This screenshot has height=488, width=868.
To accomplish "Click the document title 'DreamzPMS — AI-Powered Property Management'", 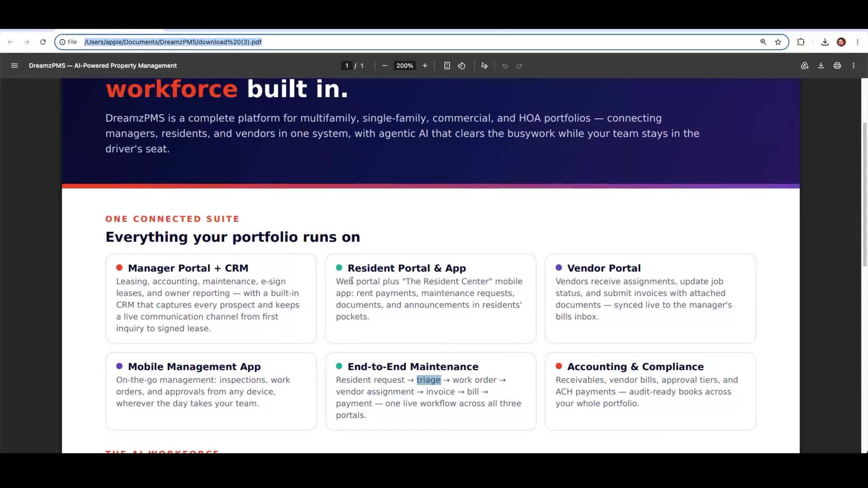I will pyautogui.click(x=103, y=65).
